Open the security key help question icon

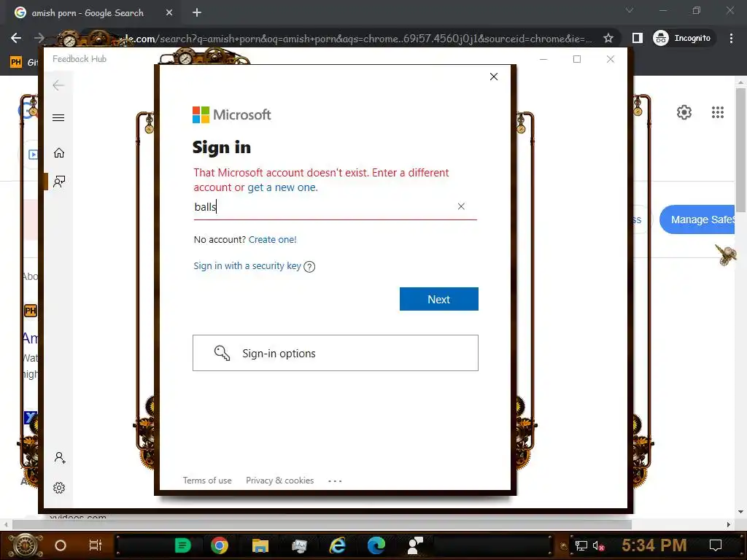coord(309,267)
